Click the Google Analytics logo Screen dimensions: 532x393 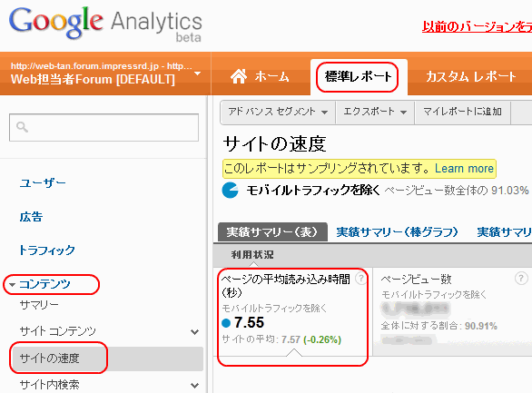pyautogui.click(x=105, y=23)
